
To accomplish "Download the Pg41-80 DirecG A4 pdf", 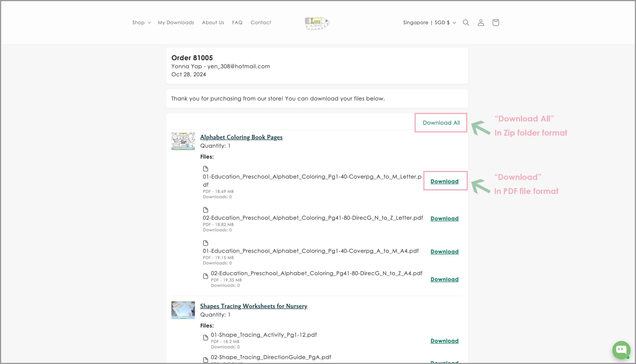I will 444,279.
